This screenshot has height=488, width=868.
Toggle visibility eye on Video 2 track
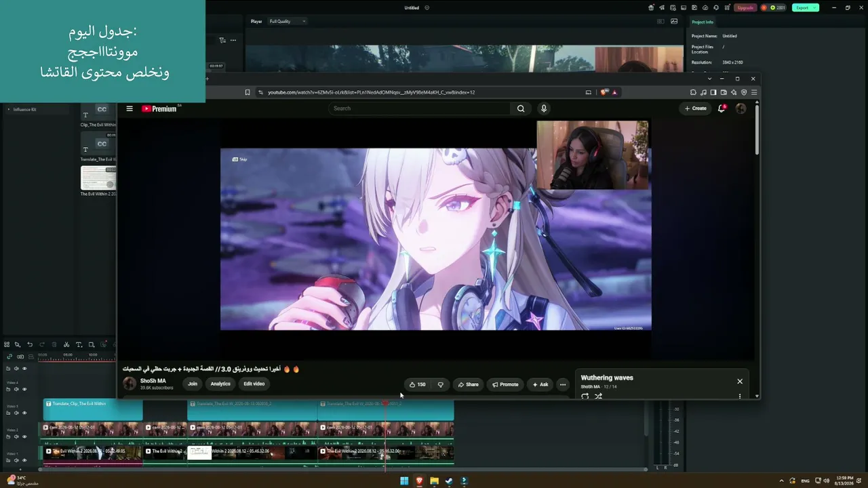click(24, 436)
